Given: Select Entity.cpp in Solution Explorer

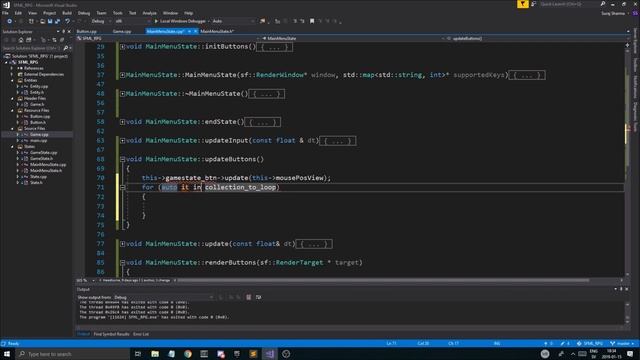Looking at the screenshot, I should pyautogui.click(x=39, y=87).
